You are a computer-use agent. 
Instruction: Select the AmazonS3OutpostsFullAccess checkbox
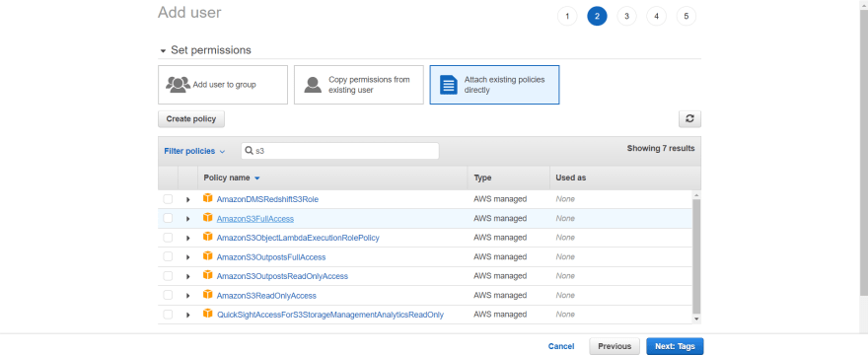click(168, 256)
